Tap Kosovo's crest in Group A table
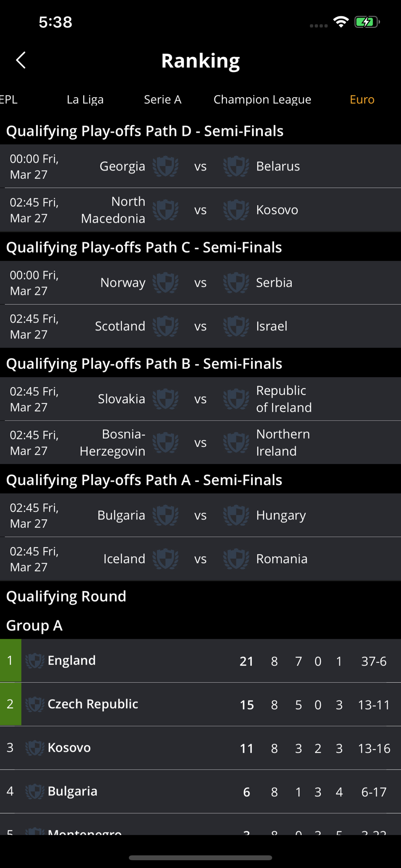 click(35, 748)
